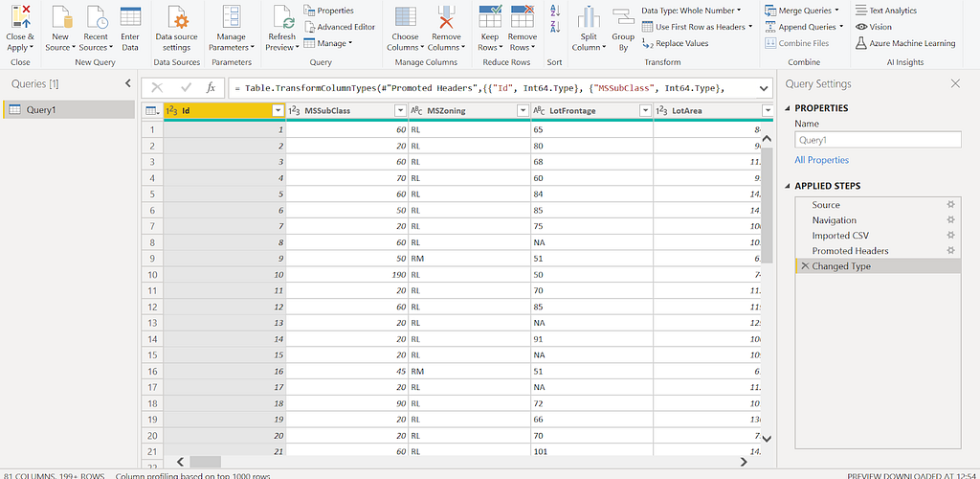Click the Manage Parameters icon
This screenshot has height=479, width=980.
click(232, 16)
